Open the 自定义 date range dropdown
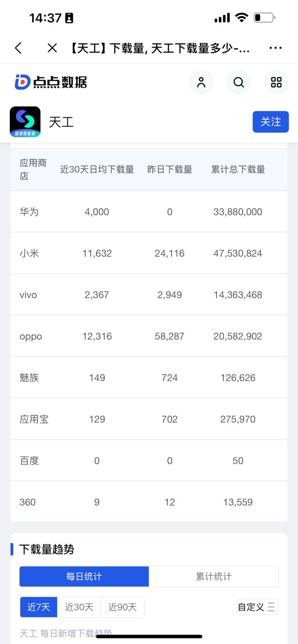The image size is (298, 644). (257, 607)
